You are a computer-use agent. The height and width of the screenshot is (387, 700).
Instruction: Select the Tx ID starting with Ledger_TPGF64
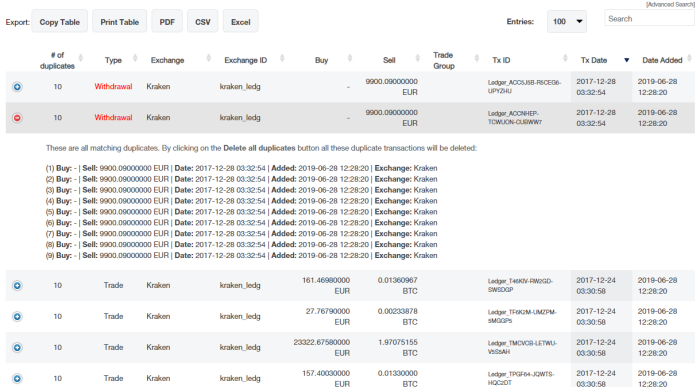coord(521,378)
